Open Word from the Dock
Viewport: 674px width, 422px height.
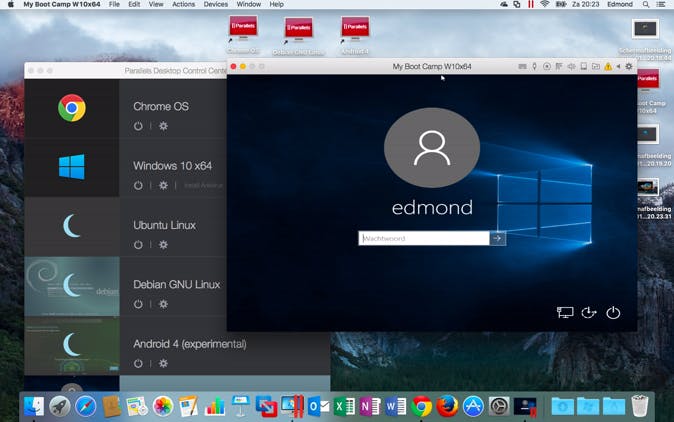tap(396, 406)
